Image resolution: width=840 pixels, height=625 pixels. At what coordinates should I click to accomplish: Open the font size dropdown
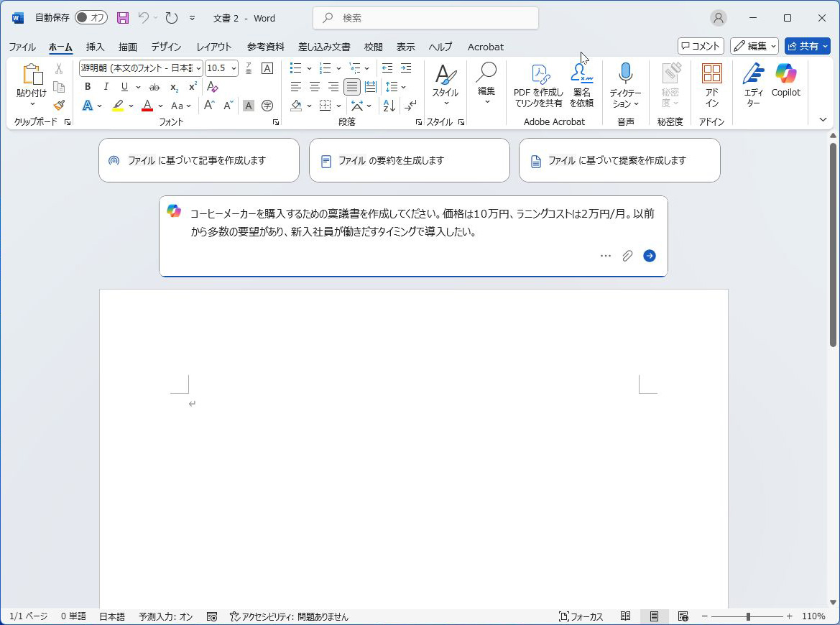[x=234, y=68]
